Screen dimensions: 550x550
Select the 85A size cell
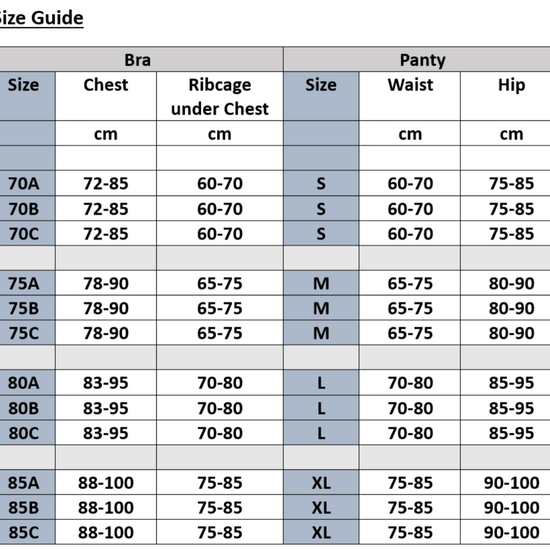24,483
